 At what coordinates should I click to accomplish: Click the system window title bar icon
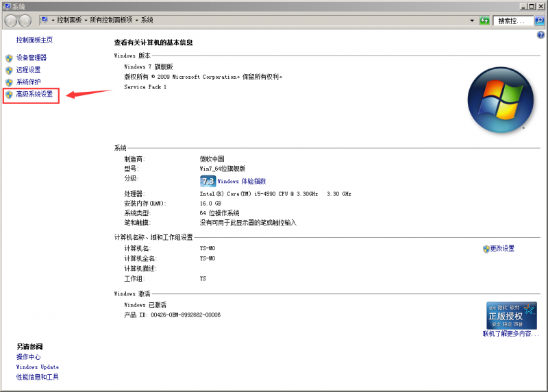point(7,6)
